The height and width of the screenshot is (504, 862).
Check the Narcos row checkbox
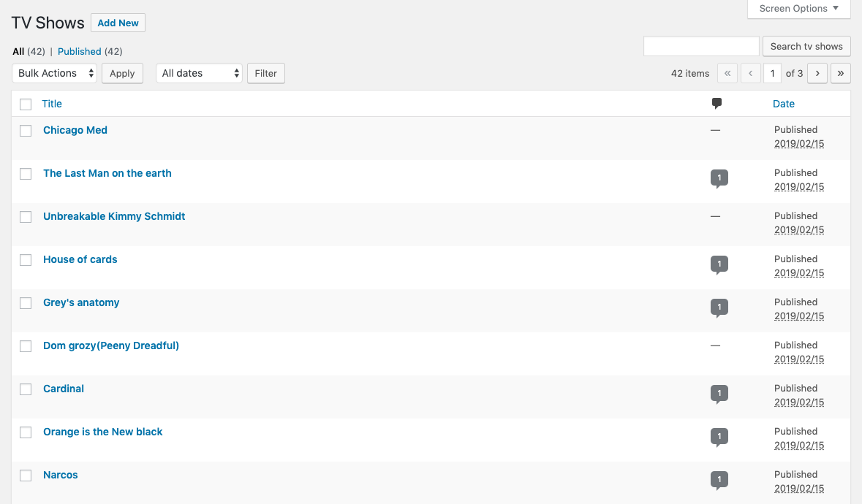point(26,476)
